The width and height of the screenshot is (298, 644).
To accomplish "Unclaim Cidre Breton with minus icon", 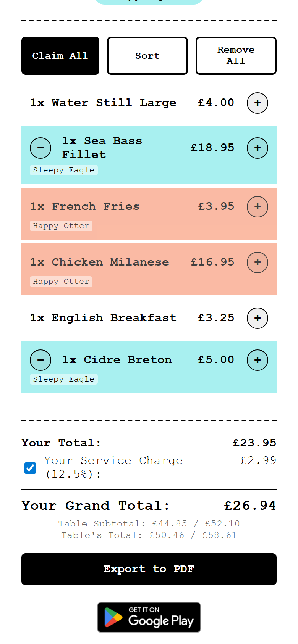I will (x=40, y=360).
